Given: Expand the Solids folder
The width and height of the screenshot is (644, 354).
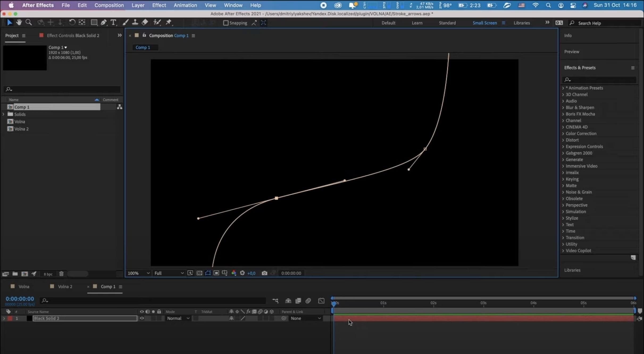Looking at the screenshot, I should pos(3,114).
